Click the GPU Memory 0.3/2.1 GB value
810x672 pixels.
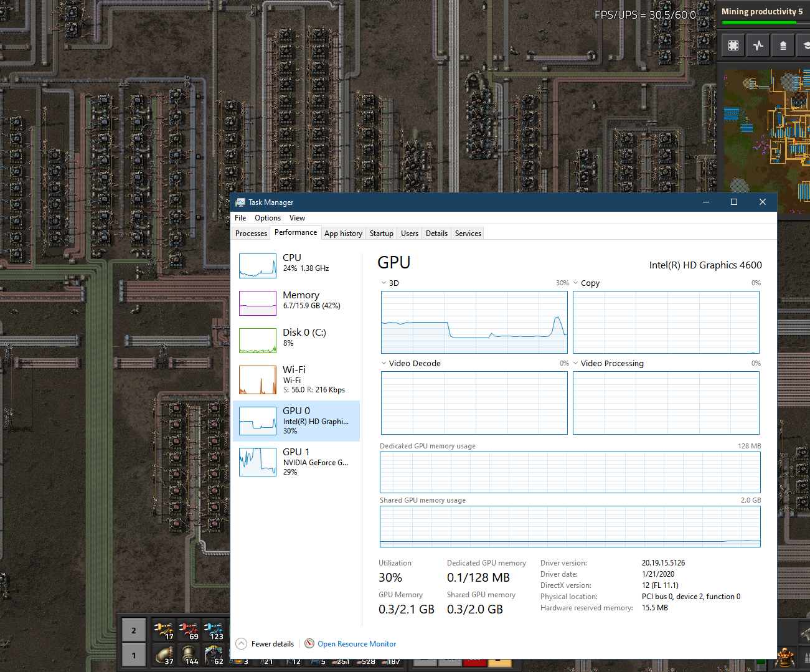[x=407, y=610]
